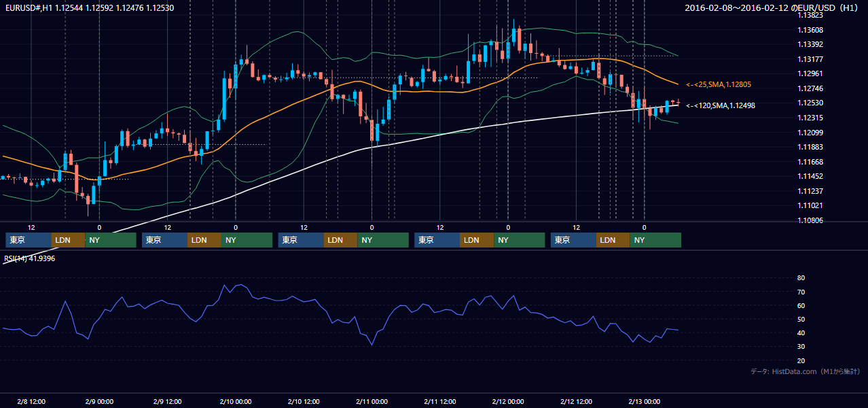Viewport: 868px width, 408px height.
Task: Click the EURUSD#,H1 chart title text
Action: coord(89,7)
